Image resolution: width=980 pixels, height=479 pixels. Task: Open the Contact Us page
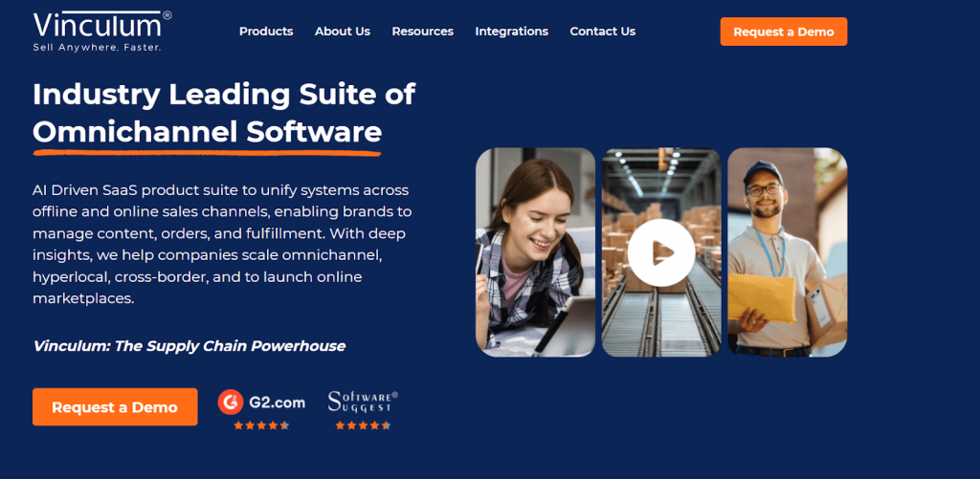[602, 32]
